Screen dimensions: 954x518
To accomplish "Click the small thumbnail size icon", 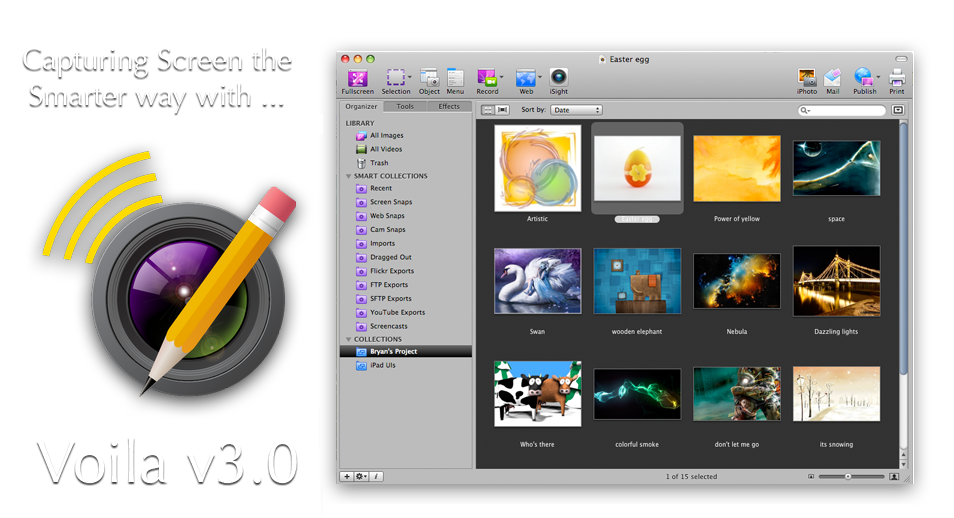I will [811, 477].
